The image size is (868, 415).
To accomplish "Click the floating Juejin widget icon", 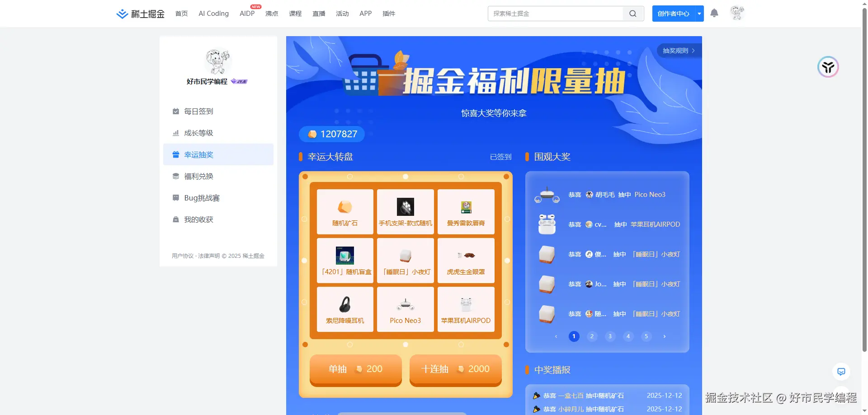I will (828, 67).
